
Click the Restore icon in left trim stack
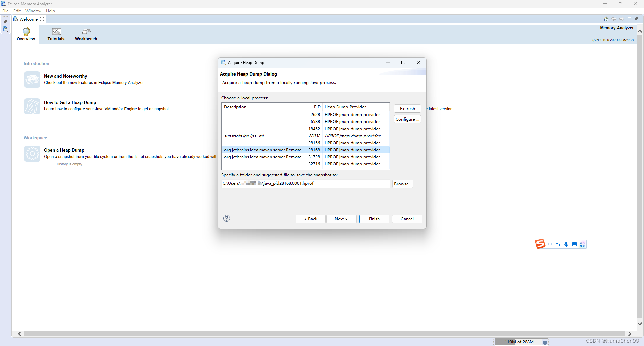click(x=5, y=21)
